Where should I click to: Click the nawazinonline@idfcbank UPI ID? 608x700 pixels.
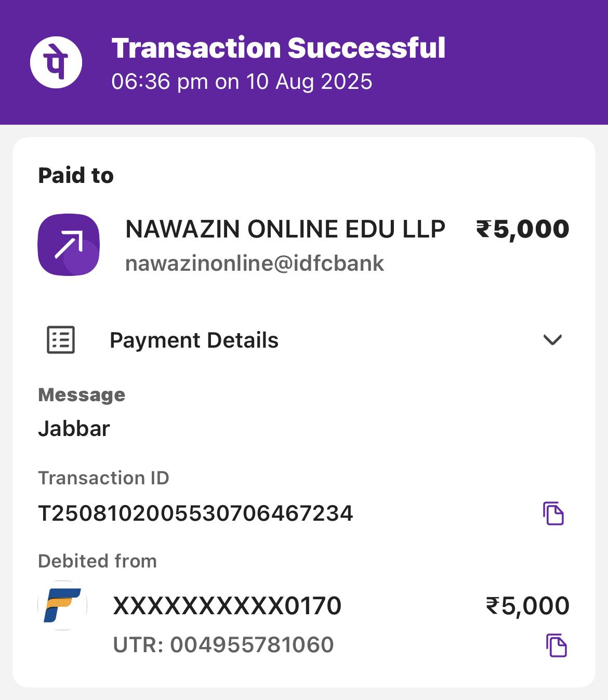[255, 263]
